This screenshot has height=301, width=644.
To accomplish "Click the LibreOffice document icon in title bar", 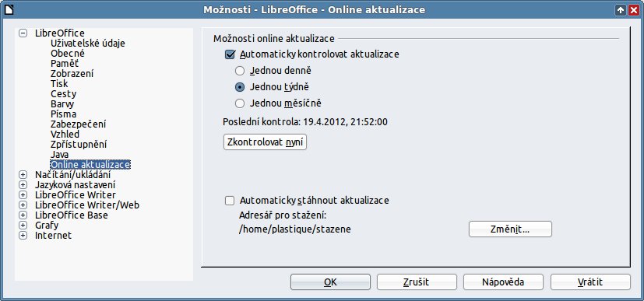I will point(9,9).
